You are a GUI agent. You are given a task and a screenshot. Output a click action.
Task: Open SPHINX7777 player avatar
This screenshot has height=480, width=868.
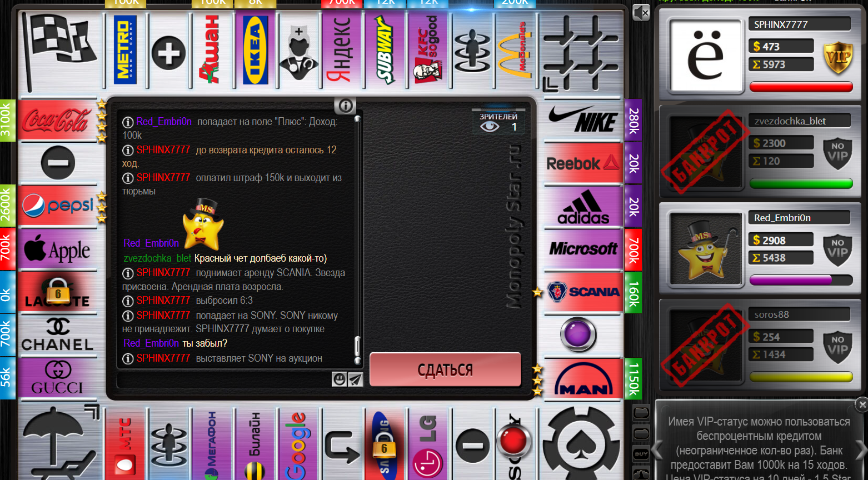point(706,55)
